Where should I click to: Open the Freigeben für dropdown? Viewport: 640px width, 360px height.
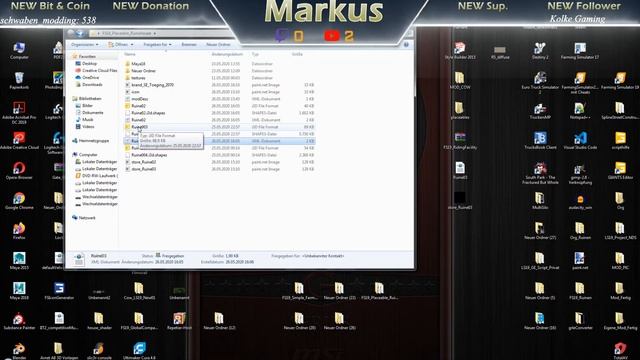point(157,44)
